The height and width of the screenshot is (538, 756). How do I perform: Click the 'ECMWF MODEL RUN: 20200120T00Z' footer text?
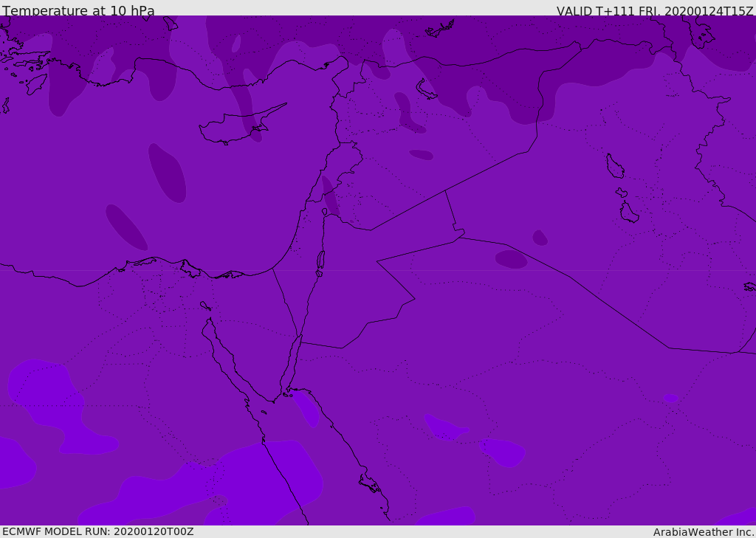click(98, 532)
